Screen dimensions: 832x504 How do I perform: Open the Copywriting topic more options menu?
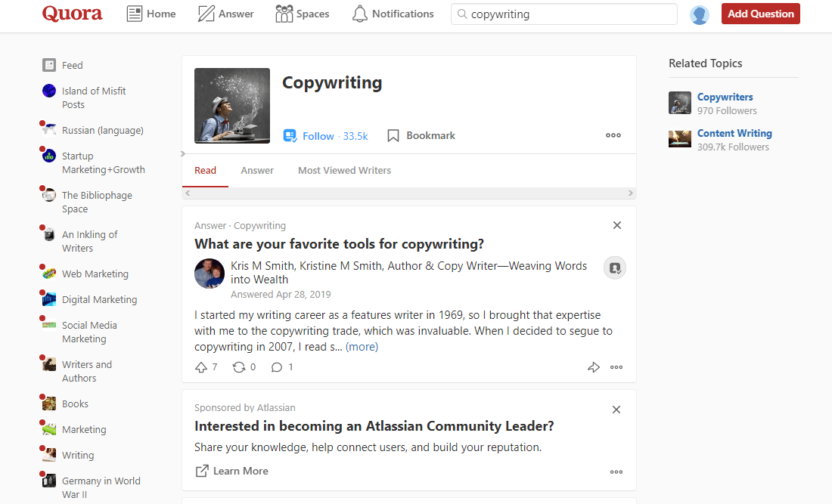[613, 135]
